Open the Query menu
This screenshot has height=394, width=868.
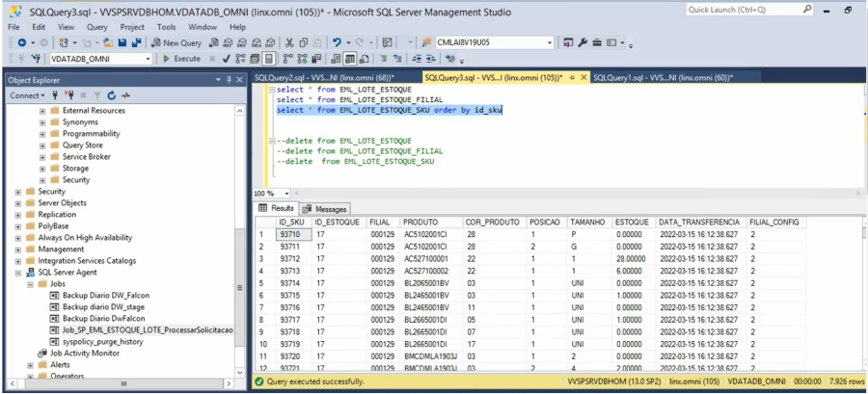click(96, 27)
